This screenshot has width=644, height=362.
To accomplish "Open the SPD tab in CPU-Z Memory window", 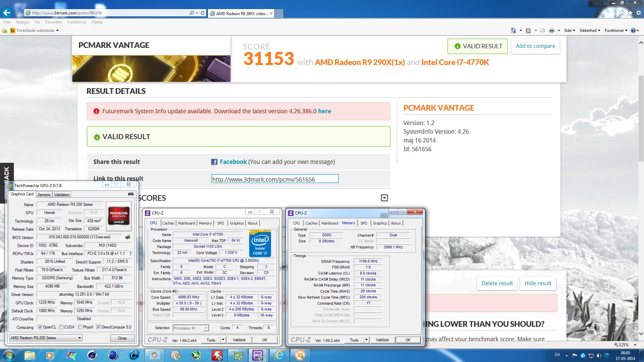I will tap(364, 223).
